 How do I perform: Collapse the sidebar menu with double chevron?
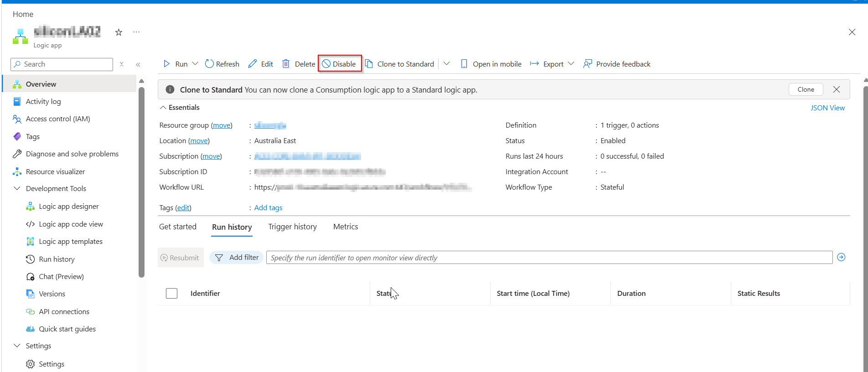[x=138, y=64]
